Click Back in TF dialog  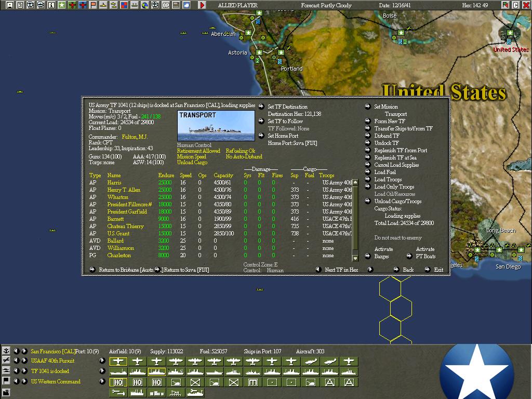[408, 270]
